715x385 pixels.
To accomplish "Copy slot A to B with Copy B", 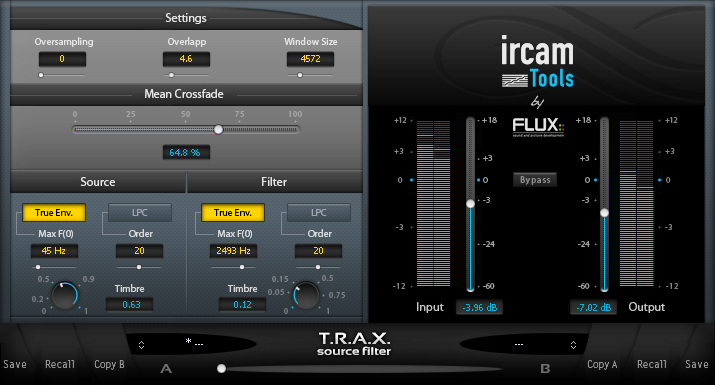I will pos(109,364).
